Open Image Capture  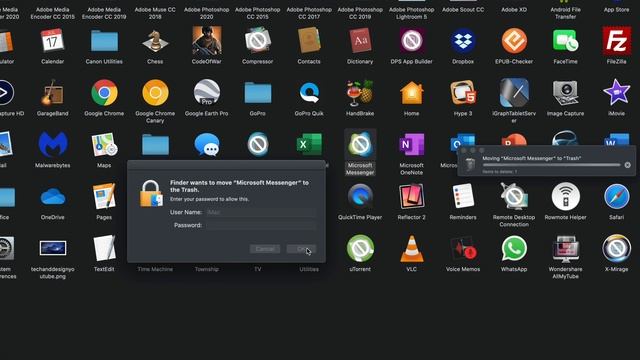(x=565, y=93)
